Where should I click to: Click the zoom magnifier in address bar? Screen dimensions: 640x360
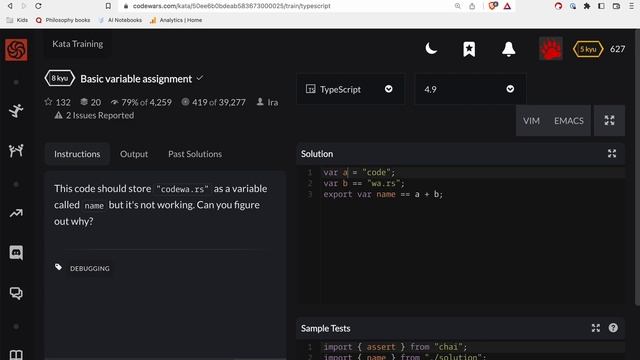pyautogui.click(x=458, y=6)
